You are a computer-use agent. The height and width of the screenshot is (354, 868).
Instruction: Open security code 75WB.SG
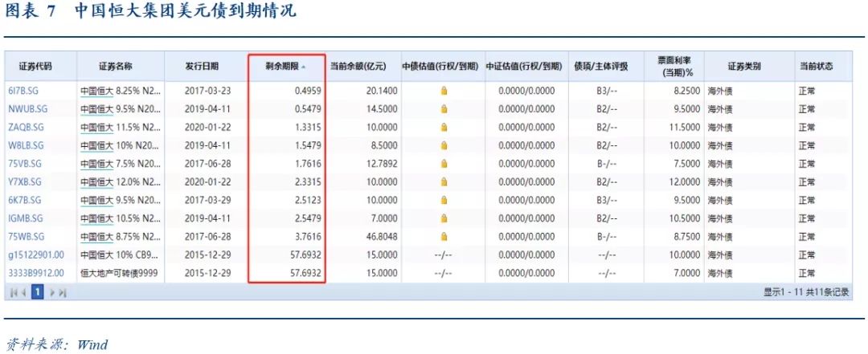click(26, 237)
